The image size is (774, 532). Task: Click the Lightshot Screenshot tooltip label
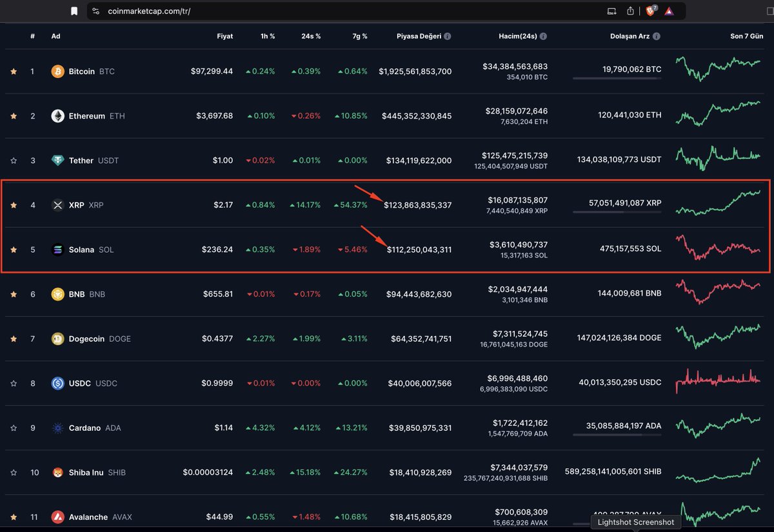coord(635,522)
